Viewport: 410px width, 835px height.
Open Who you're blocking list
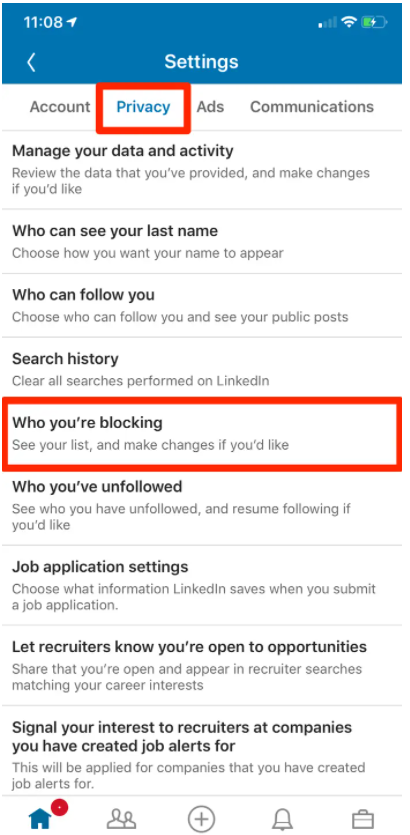(202, 433)
